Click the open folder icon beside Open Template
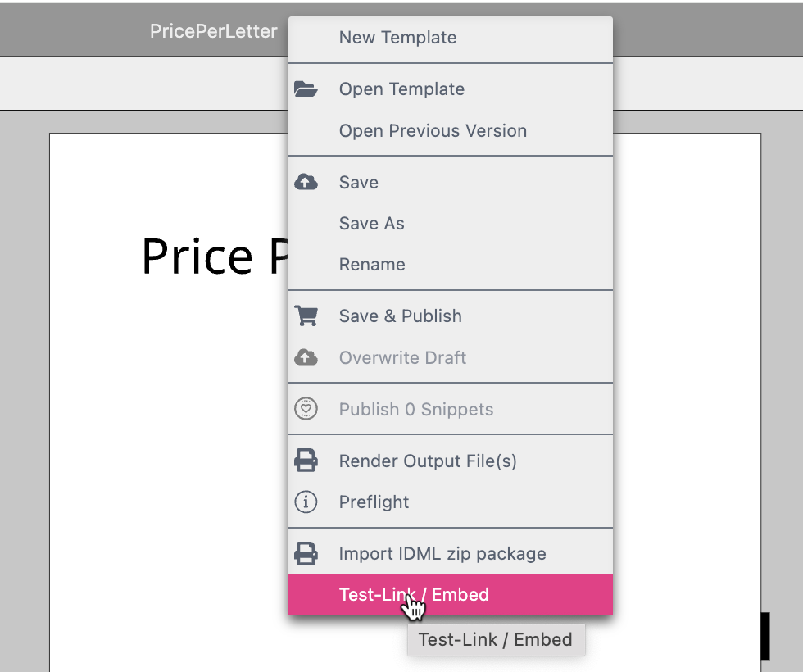 pos(306,89)
